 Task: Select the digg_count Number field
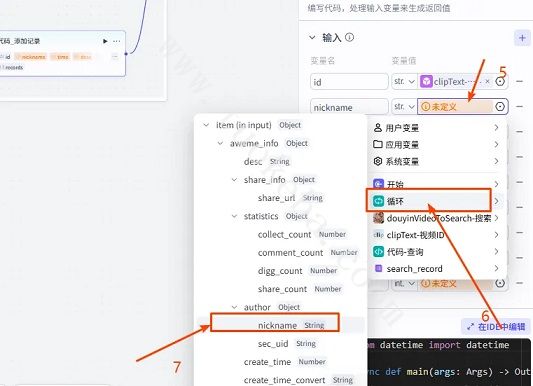pos(297,271)
